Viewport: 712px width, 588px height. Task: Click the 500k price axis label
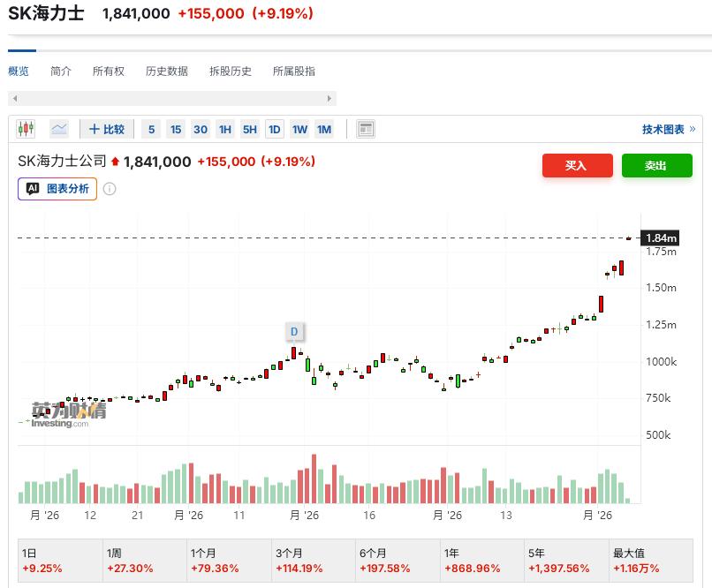(x=658, y=435)
